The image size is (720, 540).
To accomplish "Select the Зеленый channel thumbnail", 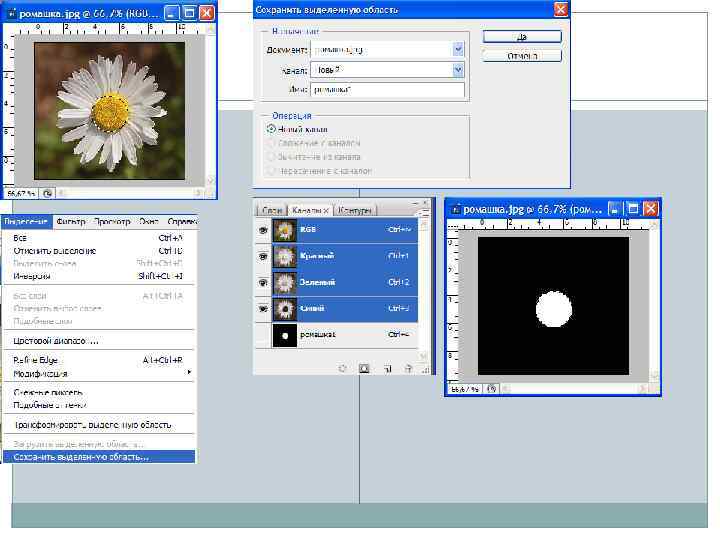I will 285,282.
